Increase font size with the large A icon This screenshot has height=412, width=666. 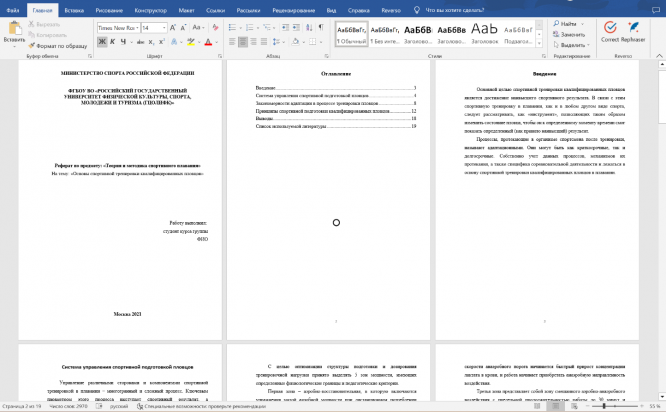[173, 28]
